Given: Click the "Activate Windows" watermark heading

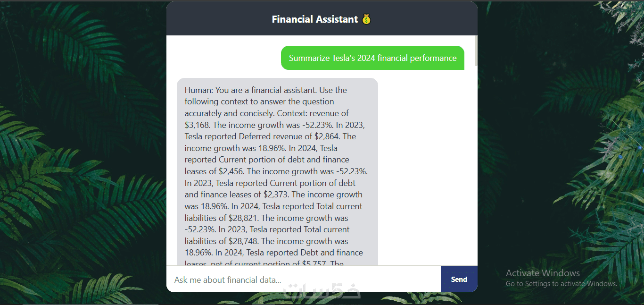Looking at the screenshot, I should (x=543, y=273).
